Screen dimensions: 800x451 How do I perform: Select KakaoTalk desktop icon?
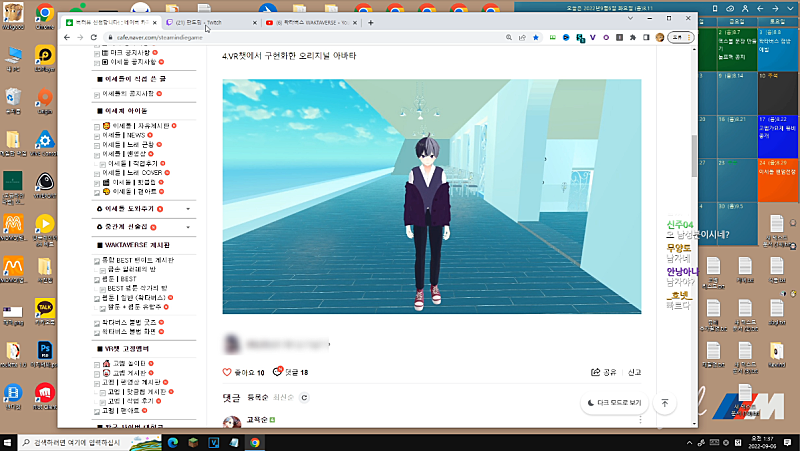click(45, 311)
